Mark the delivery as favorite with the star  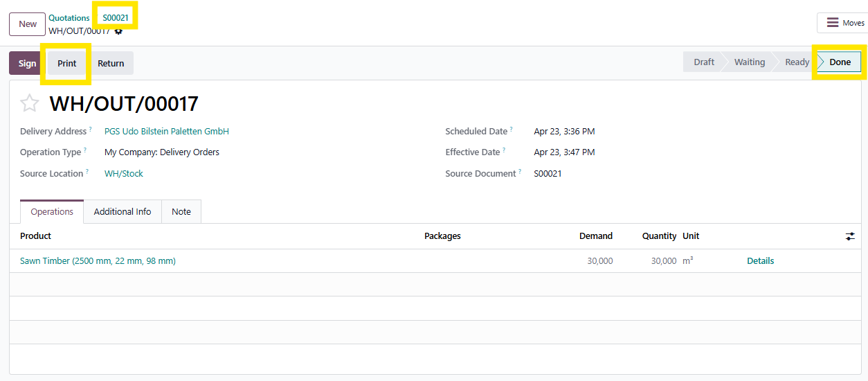[30, 104]
